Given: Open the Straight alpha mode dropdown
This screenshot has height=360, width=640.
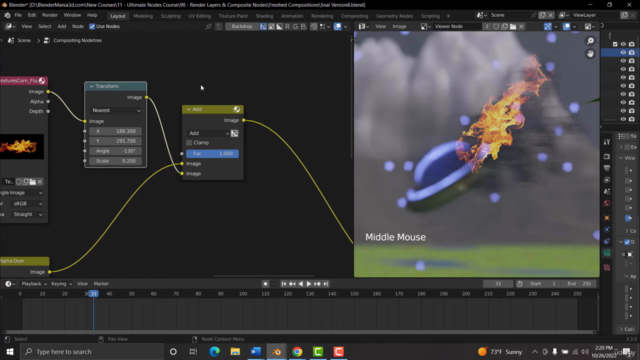Looking at the screenshot, I should click(x=27, y=214).
